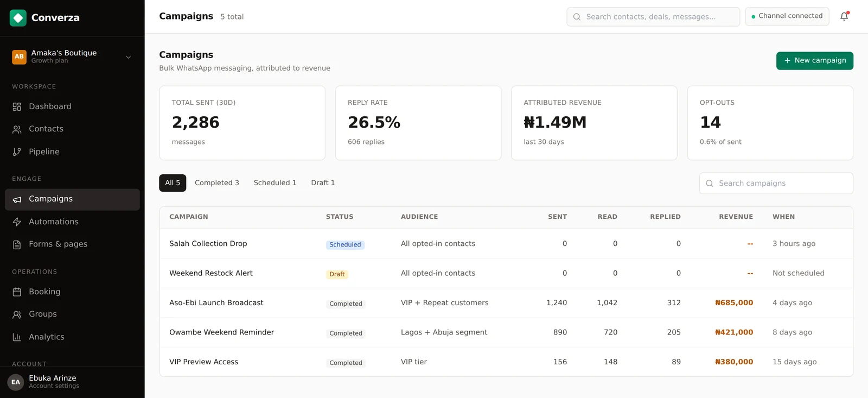Click the Total Sent 2,286 card

(242, 123)
